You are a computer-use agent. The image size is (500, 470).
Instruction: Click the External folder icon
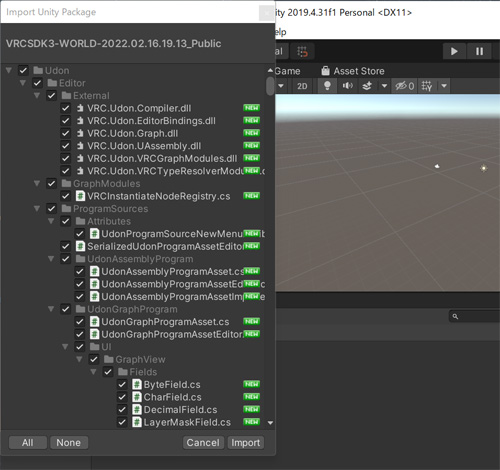point(66,96)
